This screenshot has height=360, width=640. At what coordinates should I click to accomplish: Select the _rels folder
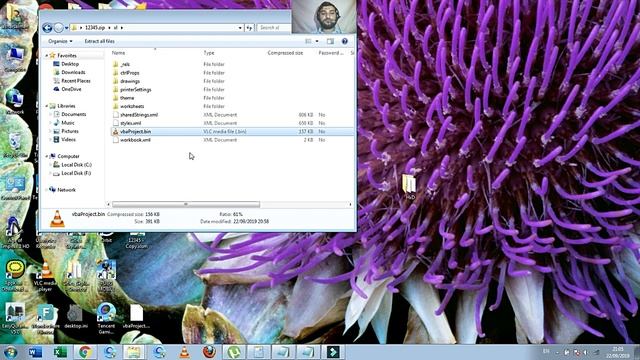click(x=125, y=64)
